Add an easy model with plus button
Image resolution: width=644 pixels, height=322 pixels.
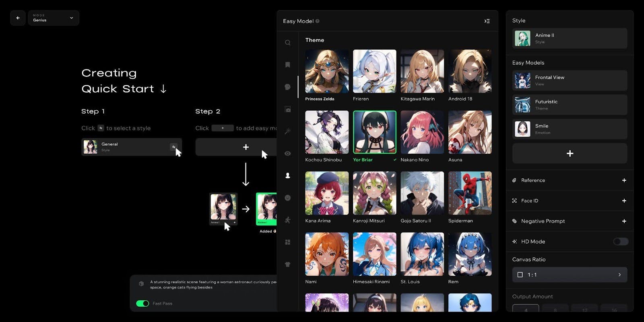coord(570,153)
